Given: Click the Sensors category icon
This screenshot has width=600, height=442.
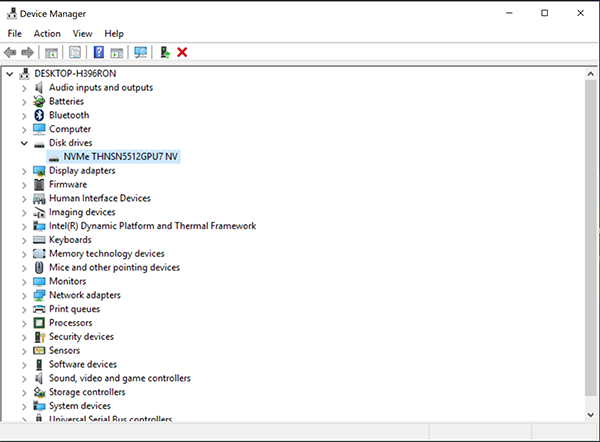Looking at the screenshot, I should click(x=39, y=351).
